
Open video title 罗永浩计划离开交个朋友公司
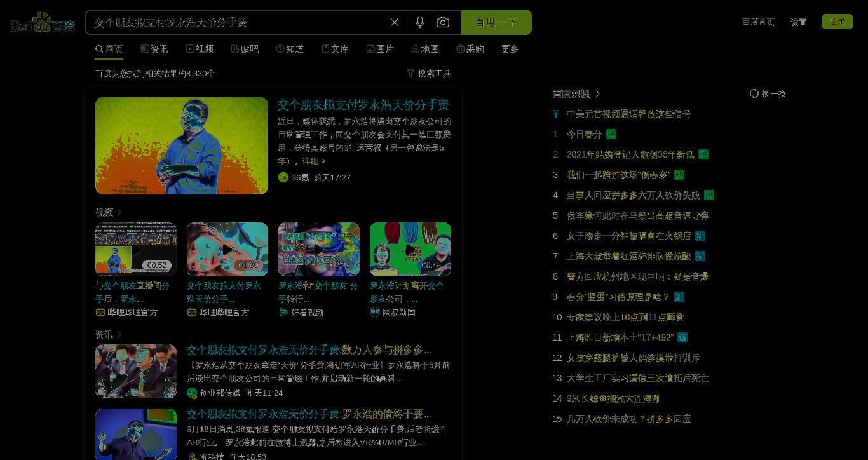[407, 292]
